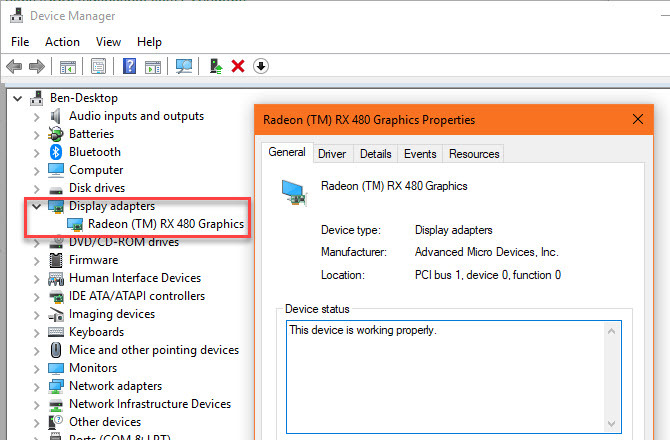Scan for hardware changes icon
This screenshot has height=440, width=670.
[184, 66]
